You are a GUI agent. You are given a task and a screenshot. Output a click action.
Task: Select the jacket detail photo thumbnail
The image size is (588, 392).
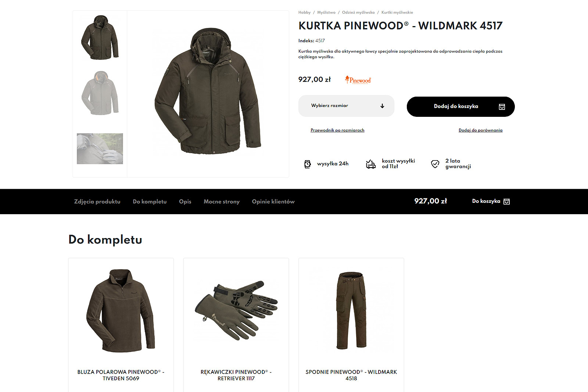pos(100,148)
